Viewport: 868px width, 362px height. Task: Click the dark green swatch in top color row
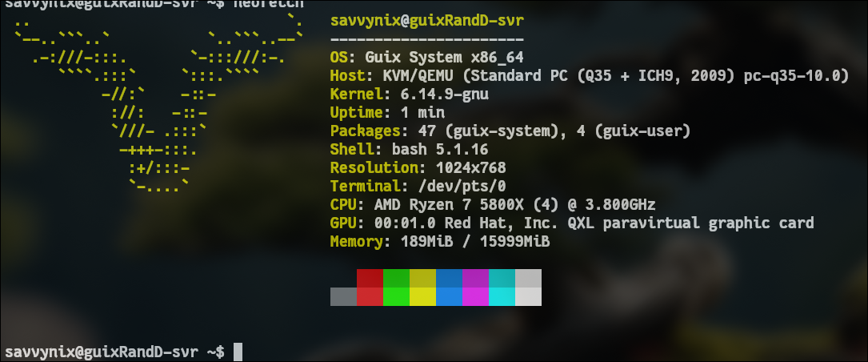point(396,278)
